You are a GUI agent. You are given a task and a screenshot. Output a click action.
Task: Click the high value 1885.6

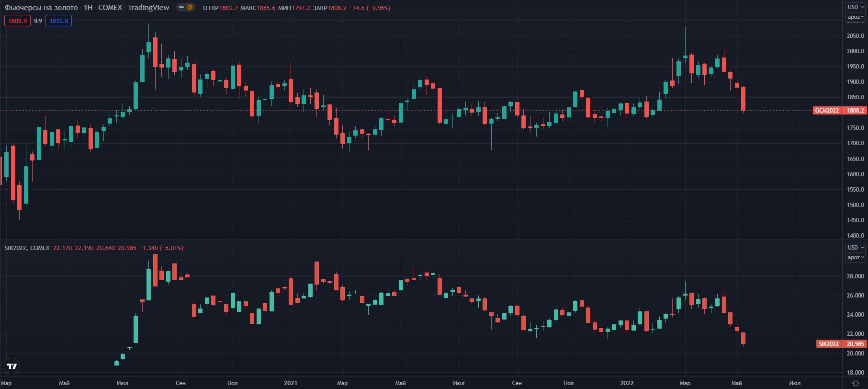click(x=266, y=8)
